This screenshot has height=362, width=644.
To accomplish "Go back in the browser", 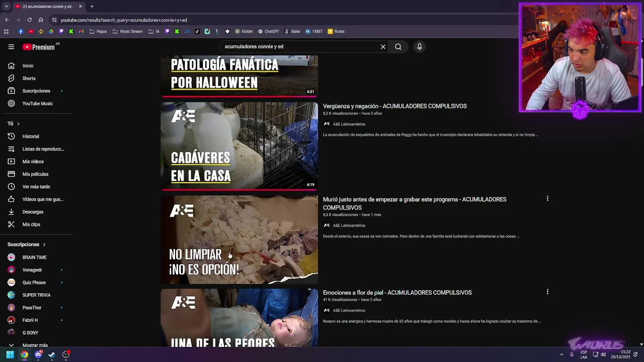I will [x=7, y=20].
